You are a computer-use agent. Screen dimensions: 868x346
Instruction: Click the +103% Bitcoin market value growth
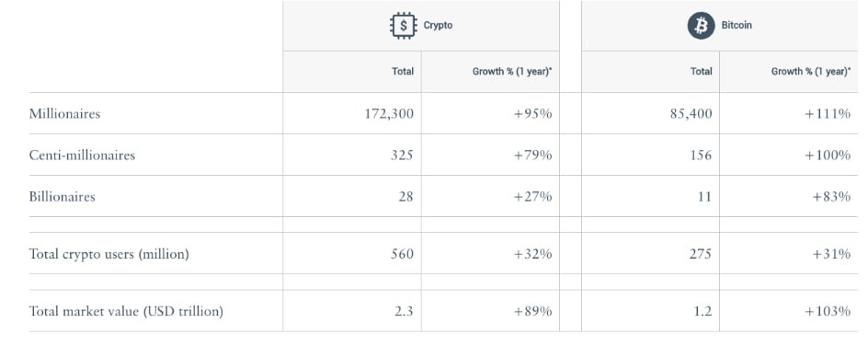[828, 312]
